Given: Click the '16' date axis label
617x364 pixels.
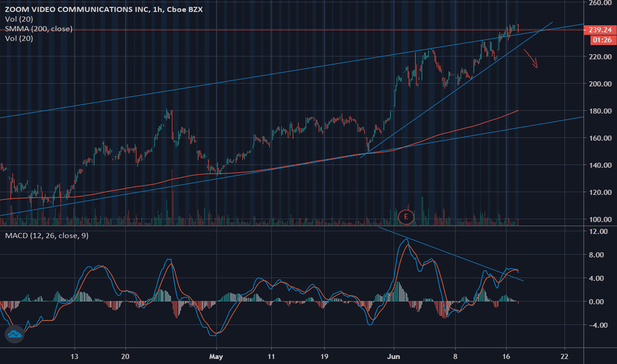Looking at the screenshot, I should [x=506, y=357].
